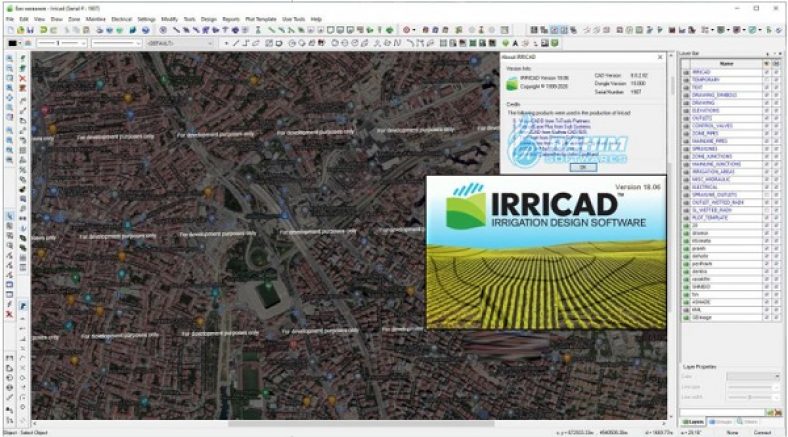Click the globe icon in main toolbar
Viewport: 788px width, 437px height.
pos(146,30)
